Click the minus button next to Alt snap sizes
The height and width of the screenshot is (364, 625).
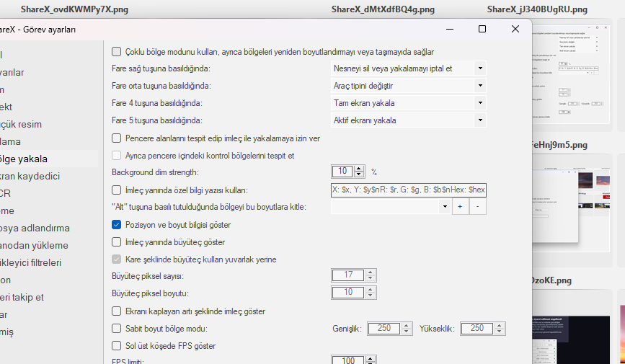[x=478, y=207]
